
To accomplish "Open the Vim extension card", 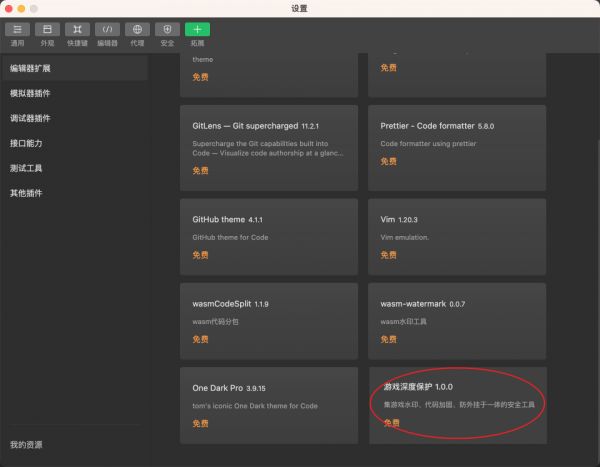I will [x=457, y=237].
